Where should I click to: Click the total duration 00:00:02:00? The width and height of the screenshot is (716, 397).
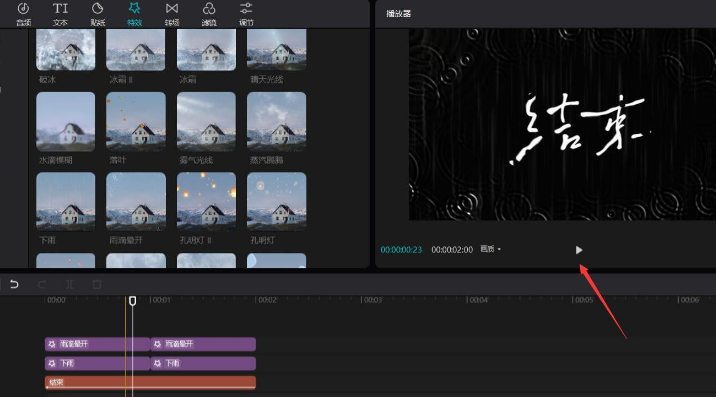[452, 250]
